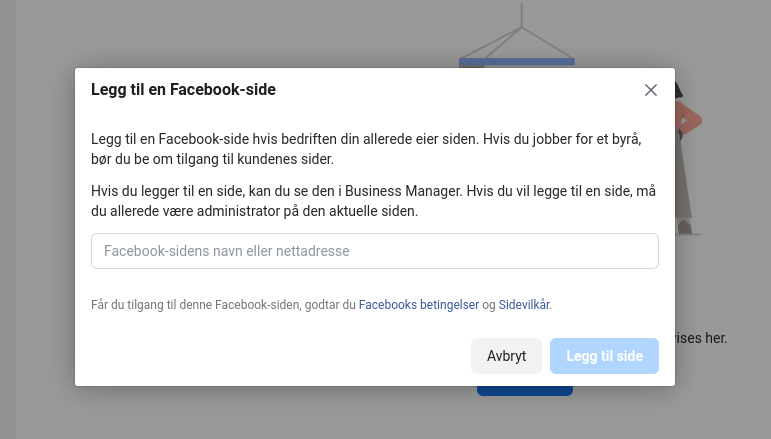Click the dimmed backdrop below the dialog
The image size is (771, 439).
click(295, 413)
